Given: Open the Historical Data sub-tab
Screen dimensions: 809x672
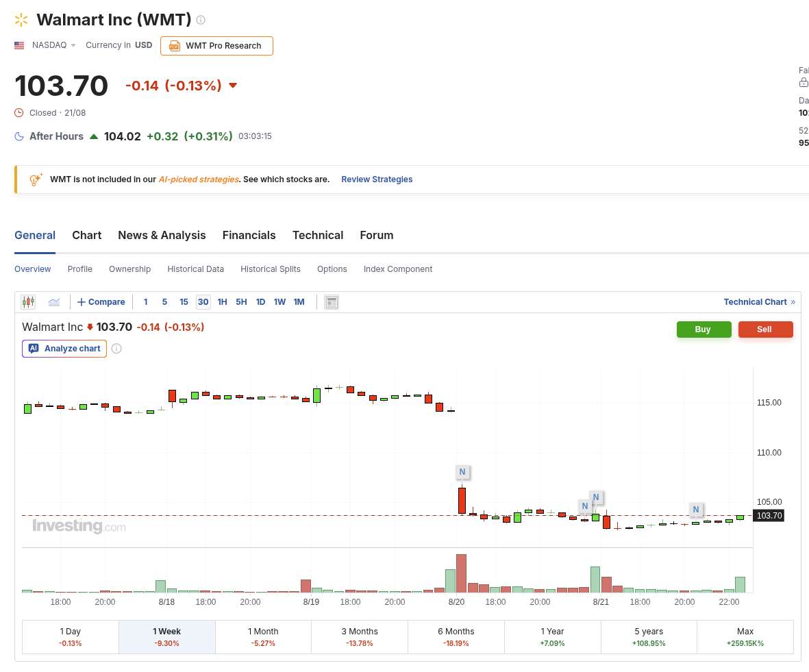Looking at the screenshot, I should click(x=195, y=269).
